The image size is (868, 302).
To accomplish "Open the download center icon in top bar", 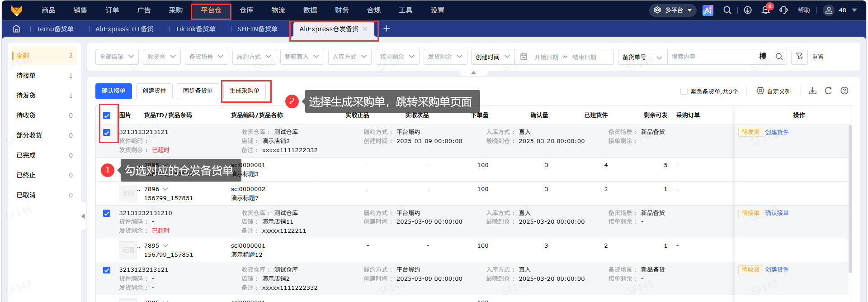I will [748, 10].
